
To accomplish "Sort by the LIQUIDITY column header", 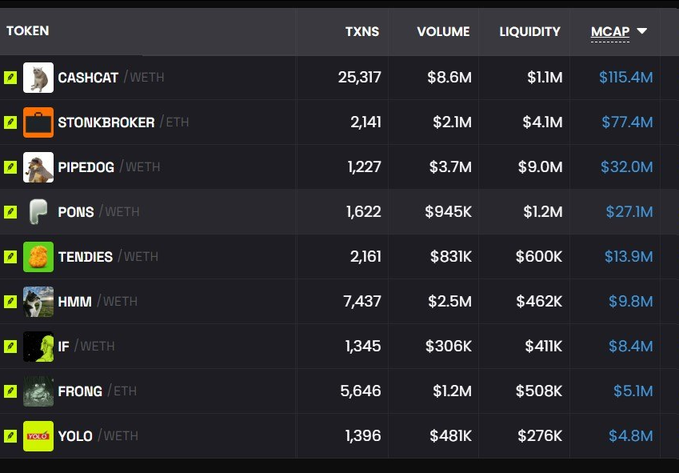I will pyautogui.click(x=530, y=32).
